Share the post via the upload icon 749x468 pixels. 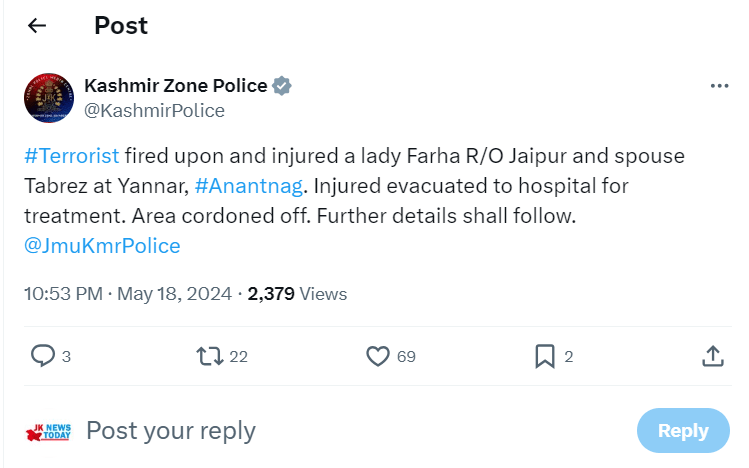point(713,356)
